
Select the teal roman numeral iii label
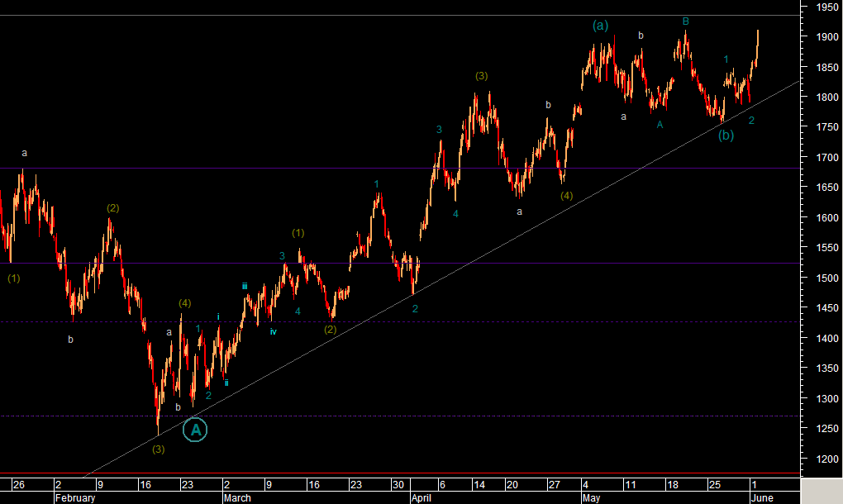pos(245,287)
